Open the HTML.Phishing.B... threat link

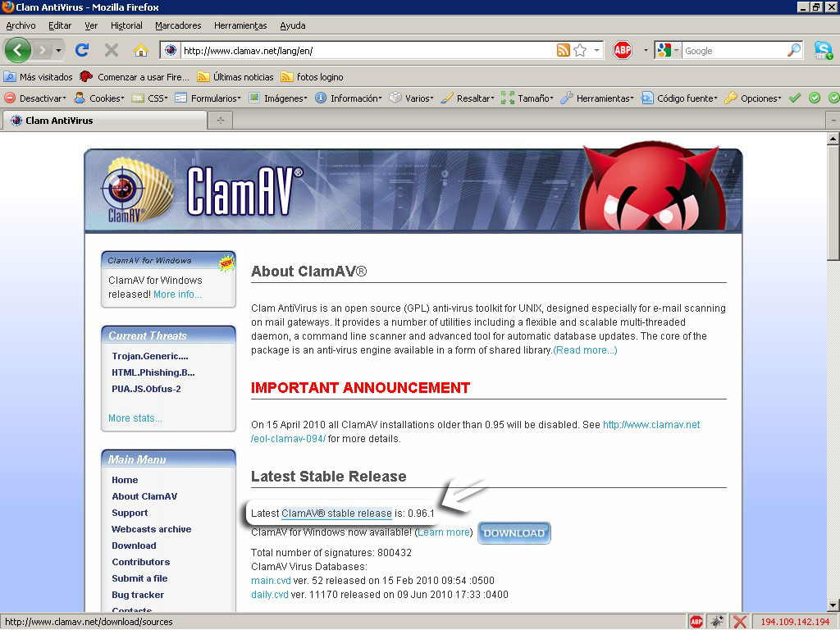pyautogui.click(x=153, y=372)
